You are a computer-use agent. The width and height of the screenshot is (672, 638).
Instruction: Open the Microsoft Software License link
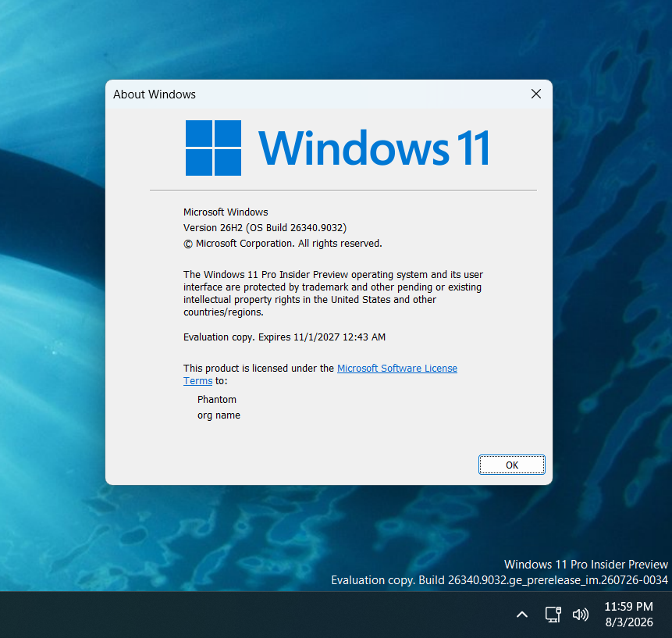pyautogui.click(x=397, y=369)
